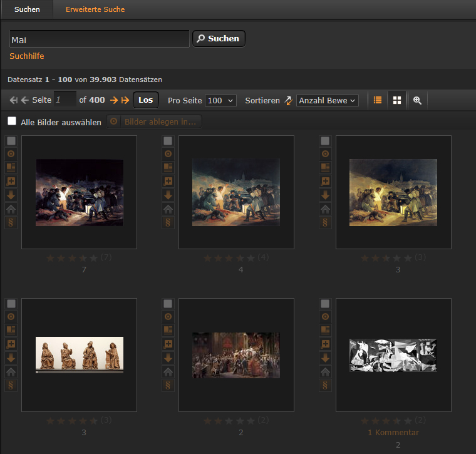Open the top-row Goya thumbnail rated (3)
This screenshot has width=476, height=454.
coord(393,192)
